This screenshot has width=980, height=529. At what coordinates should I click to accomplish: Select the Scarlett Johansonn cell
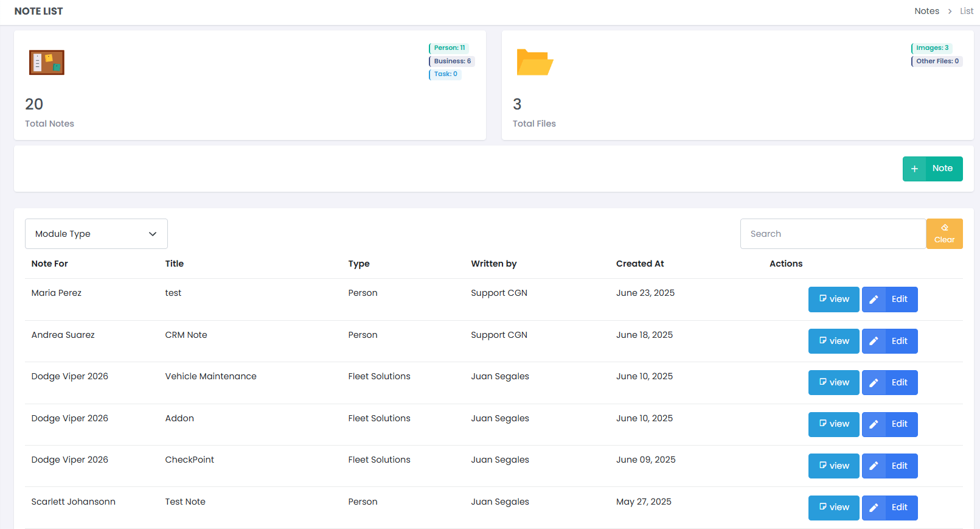pyautogui.click(x=74, y=502)
